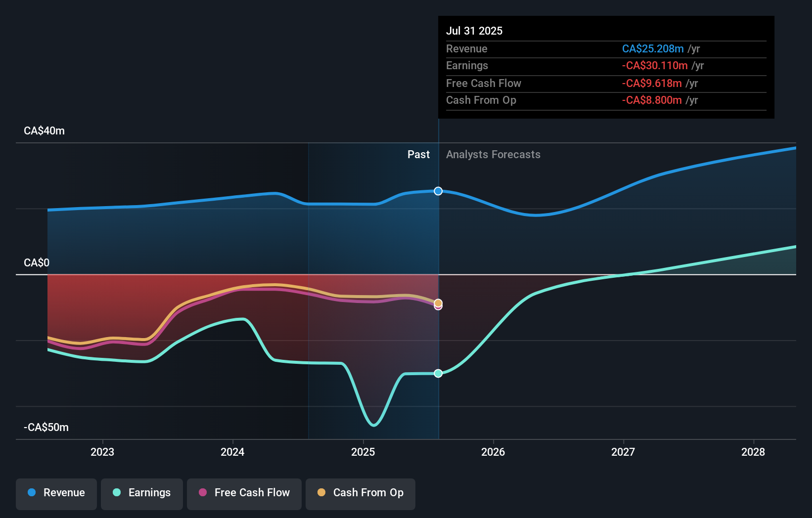Click the blue Revenue legend dot
Screen dimensions: 812x518
(x=31, y=493)
